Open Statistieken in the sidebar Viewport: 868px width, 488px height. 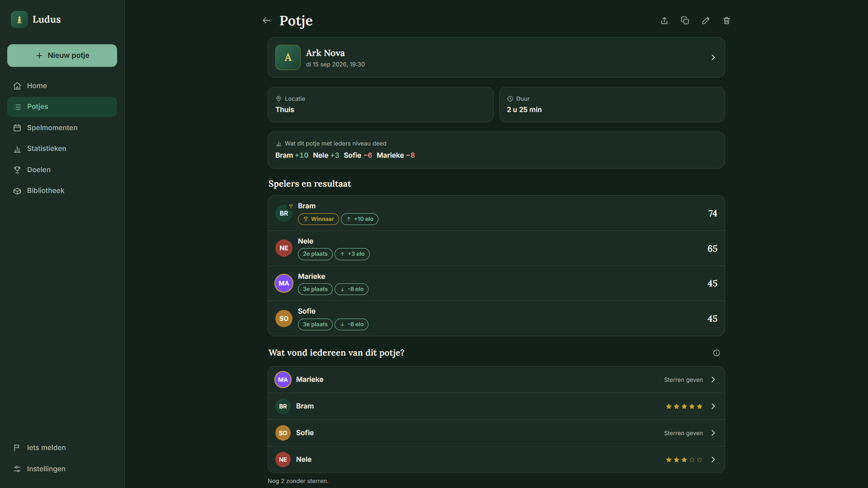[62, 149]
